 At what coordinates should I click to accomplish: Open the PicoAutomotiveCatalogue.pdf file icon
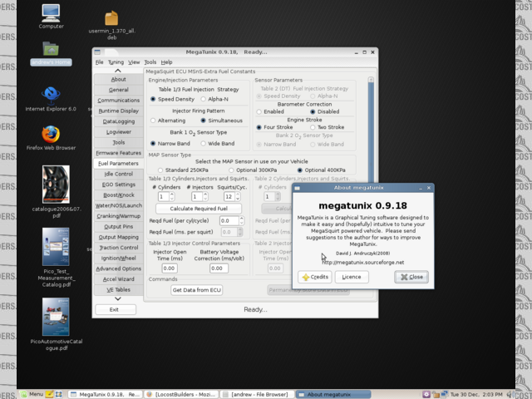click(x=56, y=317)
